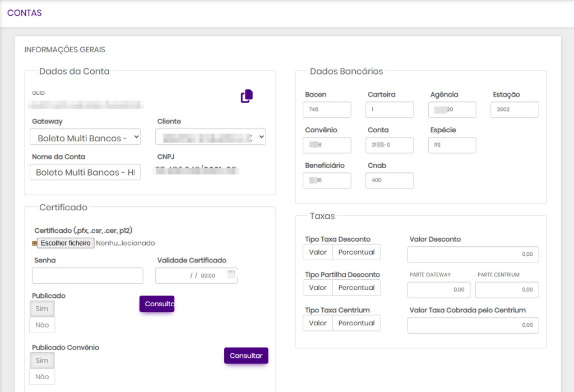The width and height of the screenshot is (574, 392).
Task: Expand the Cliente dropdown
Action: pos(210,137)
